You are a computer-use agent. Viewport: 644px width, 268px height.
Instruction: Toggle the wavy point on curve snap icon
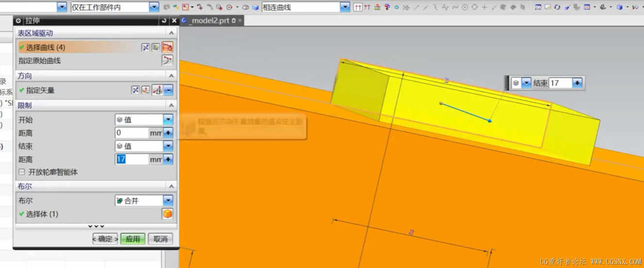click(x=455, y=7)
